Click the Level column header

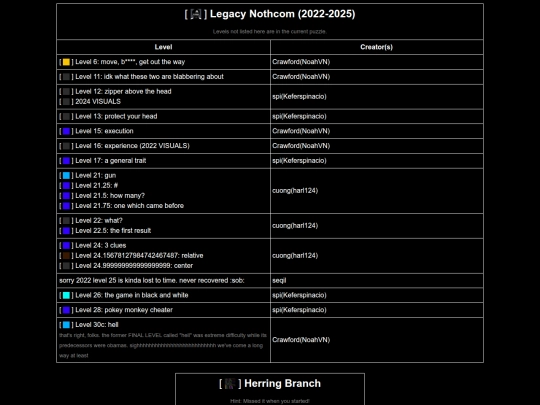163,47
